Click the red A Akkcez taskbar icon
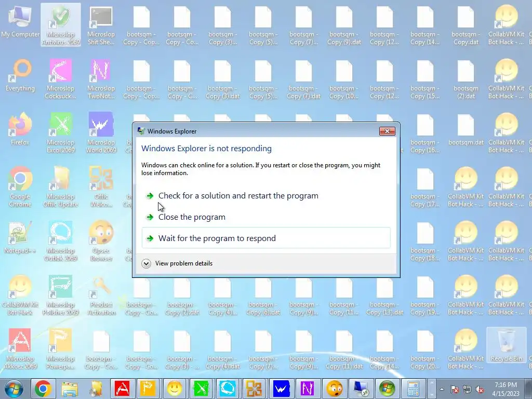This screenshot has height=399, width=532. 122,389
